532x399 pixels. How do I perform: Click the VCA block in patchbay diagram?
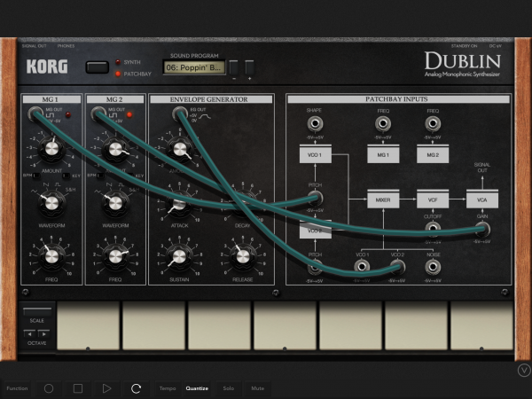point(482,199)
